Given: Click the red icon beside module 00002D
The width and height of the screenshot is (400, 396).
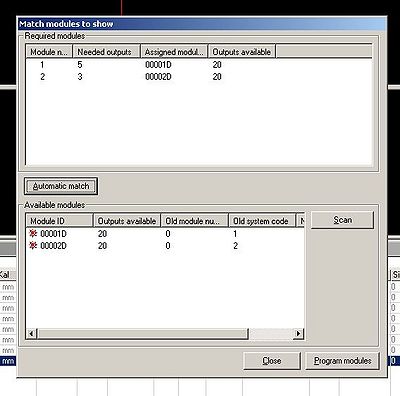Looking at the screenshot, I should point(33,246).
